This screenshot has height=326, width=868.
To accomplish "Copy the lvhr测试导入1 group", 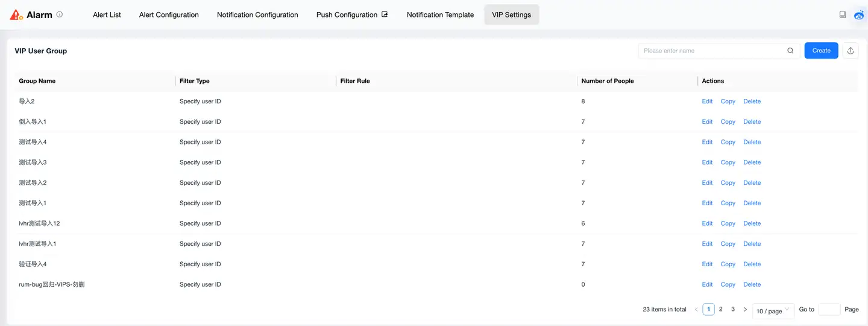I will tap(728, 244).
